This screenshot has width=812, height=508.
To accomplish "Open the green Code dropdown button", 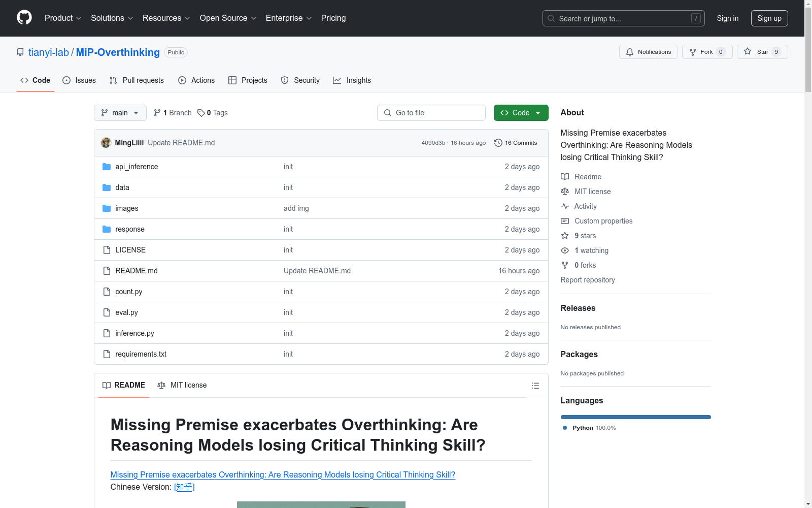I will point(521,113).
